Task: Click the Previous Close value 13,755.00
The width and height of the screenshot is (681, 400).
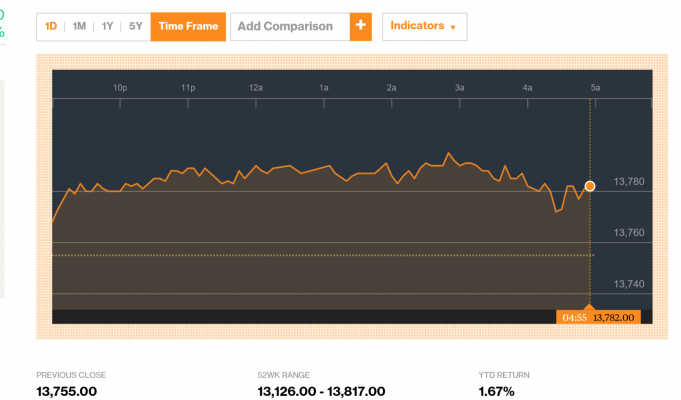Action: [67, 391]
